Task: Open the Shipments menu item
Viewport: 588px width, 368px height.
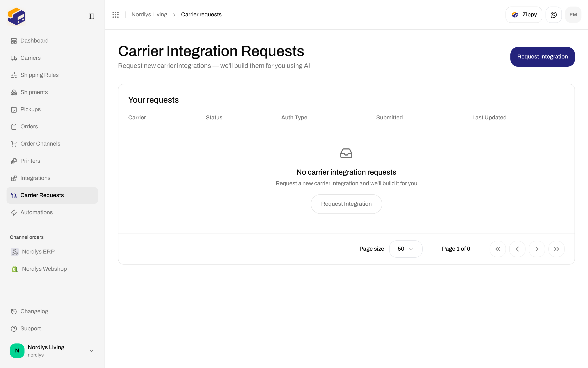Action: click(x=52, y=92)
